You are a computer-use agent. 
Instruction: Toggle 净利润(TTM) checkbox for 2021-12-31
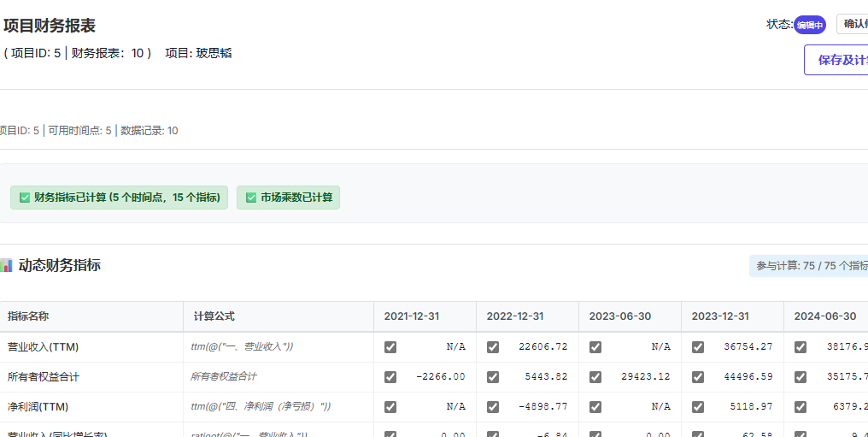[x=390, y=406]
